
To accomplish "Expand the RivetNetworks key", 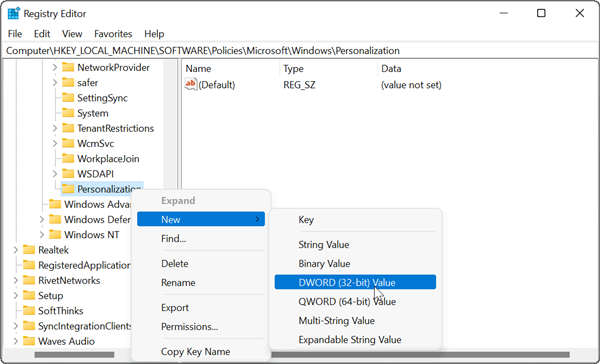I will (16, 280).
